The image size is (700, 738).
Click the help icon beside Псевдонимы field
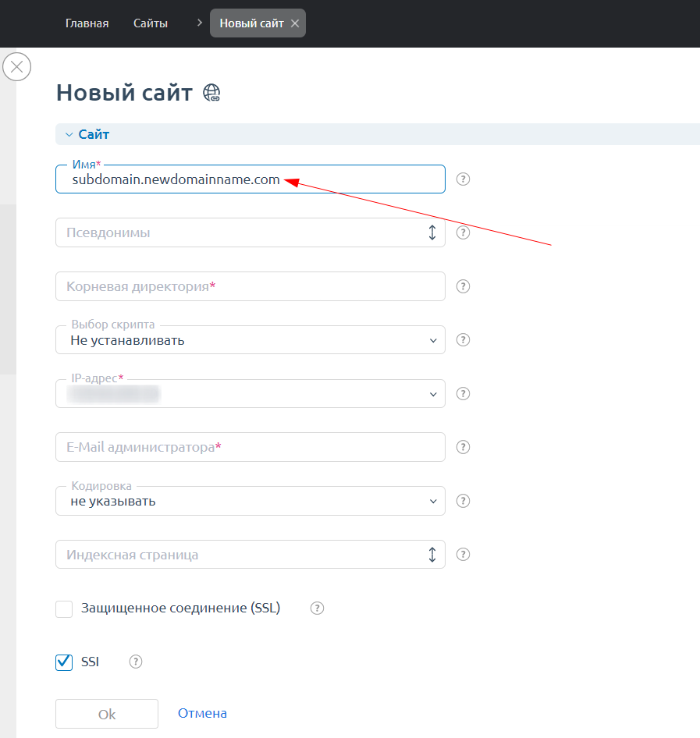[x=463, y=232]
